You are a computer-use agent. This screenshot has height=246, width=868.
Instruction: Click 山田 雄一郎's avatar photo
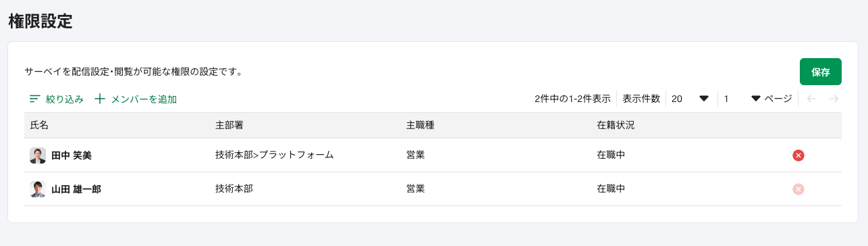38,189
